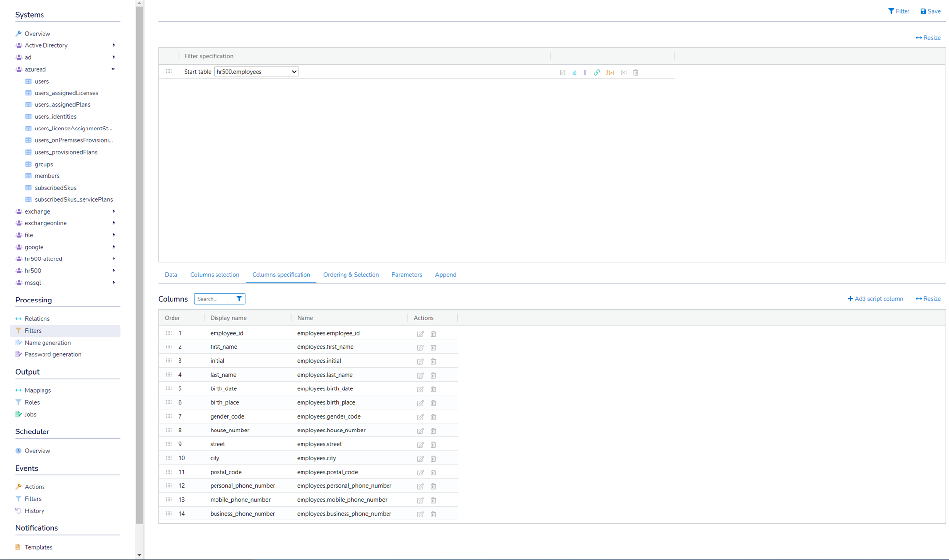Viewport: 949px width, 560px height.
Task: Expand the hr500 system node
Action: [x=113, y=271]
